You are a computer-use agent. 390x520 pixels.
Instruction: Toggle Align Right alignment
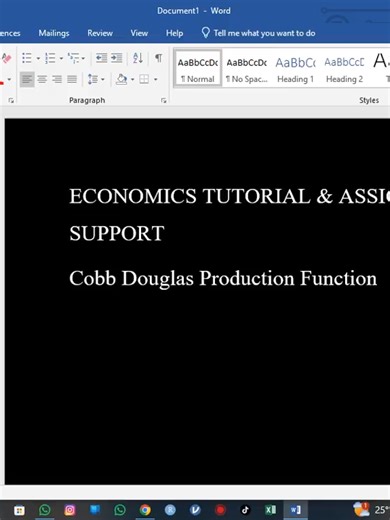[x=57, y=79]
